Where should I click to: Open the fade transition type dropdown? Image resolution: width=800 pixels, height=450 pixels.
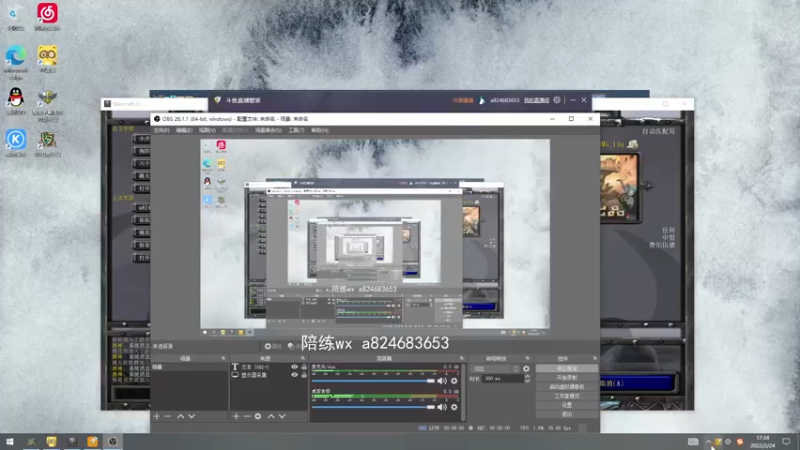[x=496, y=368]
